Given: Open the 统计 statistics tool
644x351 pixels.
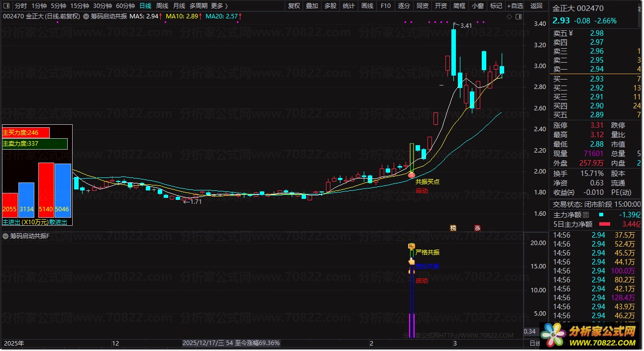Looking at the screenshot, I should pos(349,6).
